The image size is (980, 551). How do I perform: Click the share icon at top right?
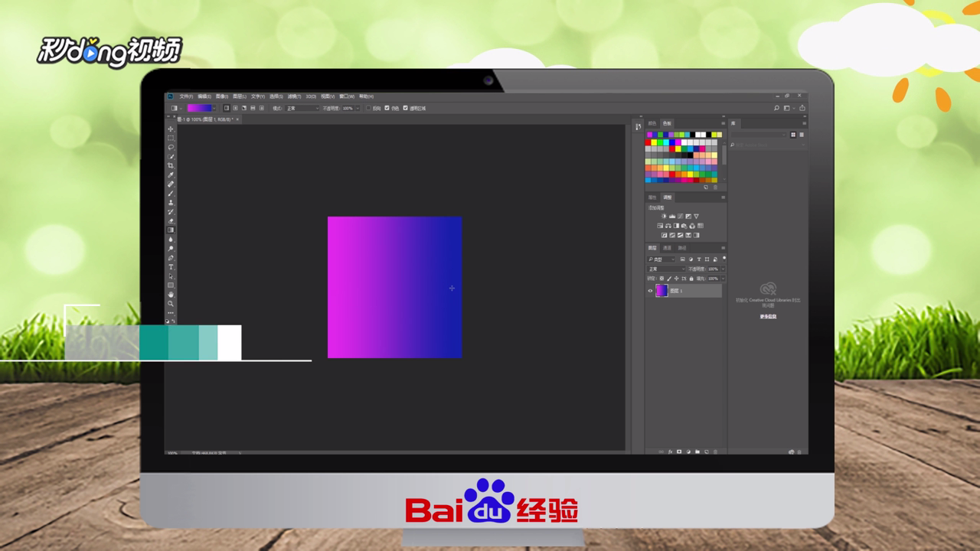pos(802,108)
